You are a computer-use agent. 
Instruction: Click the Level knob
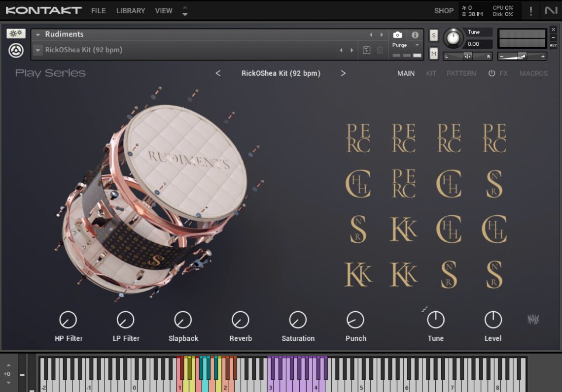pyautogui.click(x=493, y=320)
